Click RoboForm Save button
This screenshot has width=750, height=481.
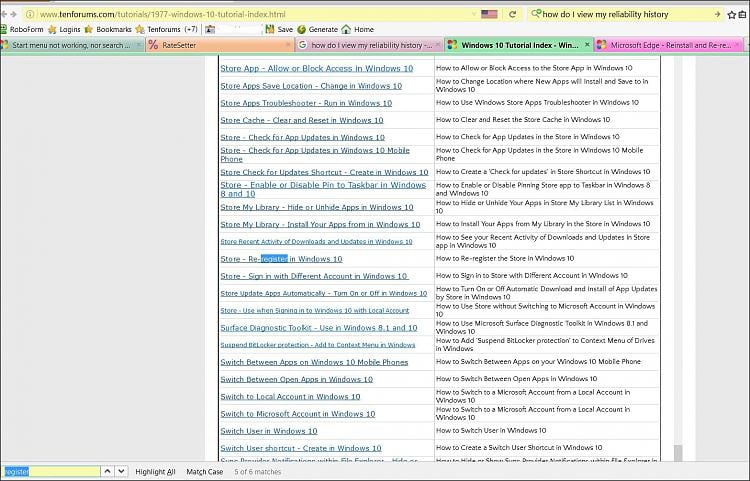click(279, 29)
